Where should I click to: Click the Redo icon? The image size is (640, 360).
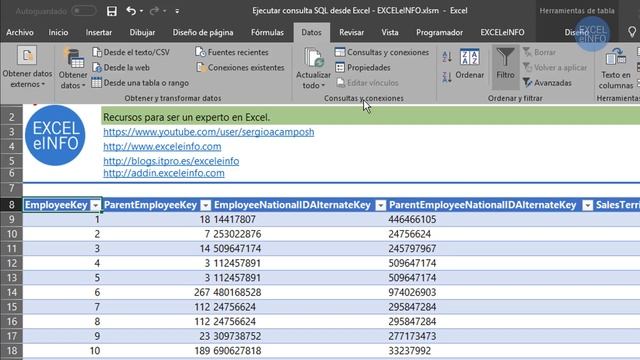pyautogui.click(x=154, y=11)
